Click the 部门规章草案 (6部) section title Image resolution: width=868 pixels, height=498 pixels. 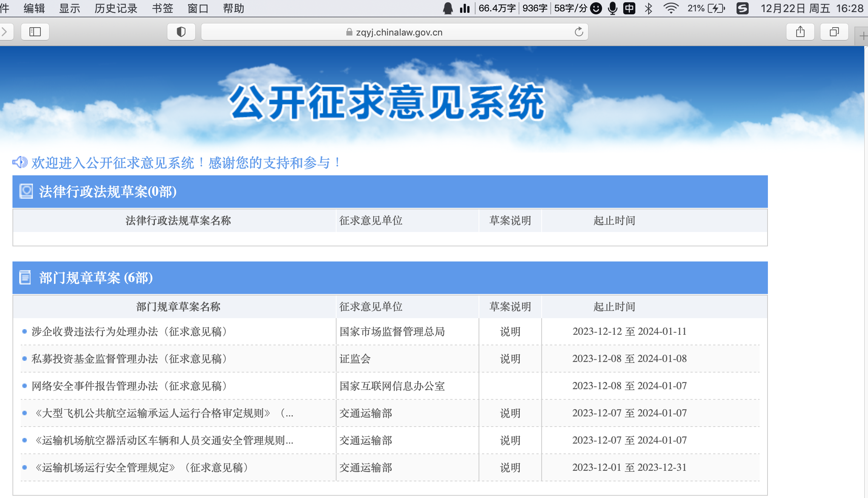click(96, 278)
